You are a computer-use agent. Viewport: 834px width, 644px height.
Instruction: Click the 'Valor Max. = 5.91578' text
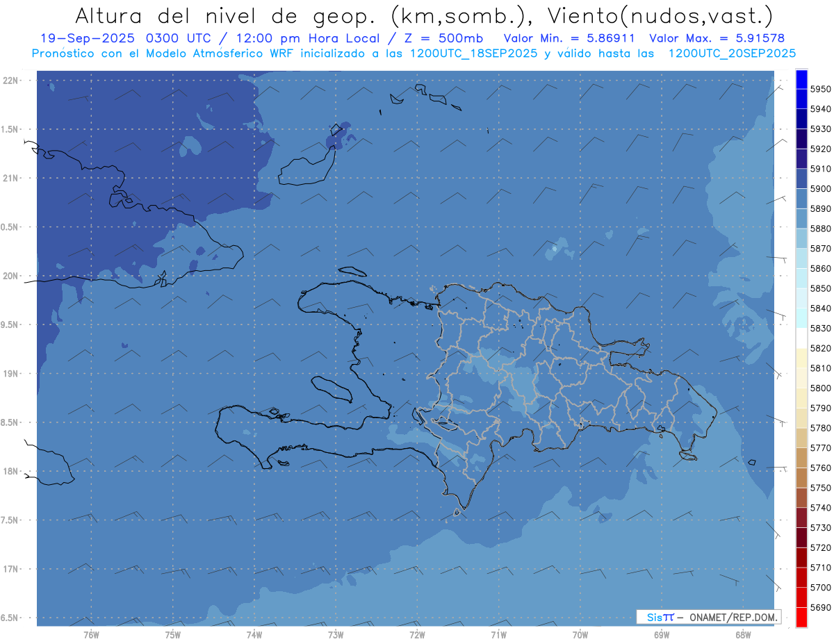pyautogui.click(x=717, y=39)
